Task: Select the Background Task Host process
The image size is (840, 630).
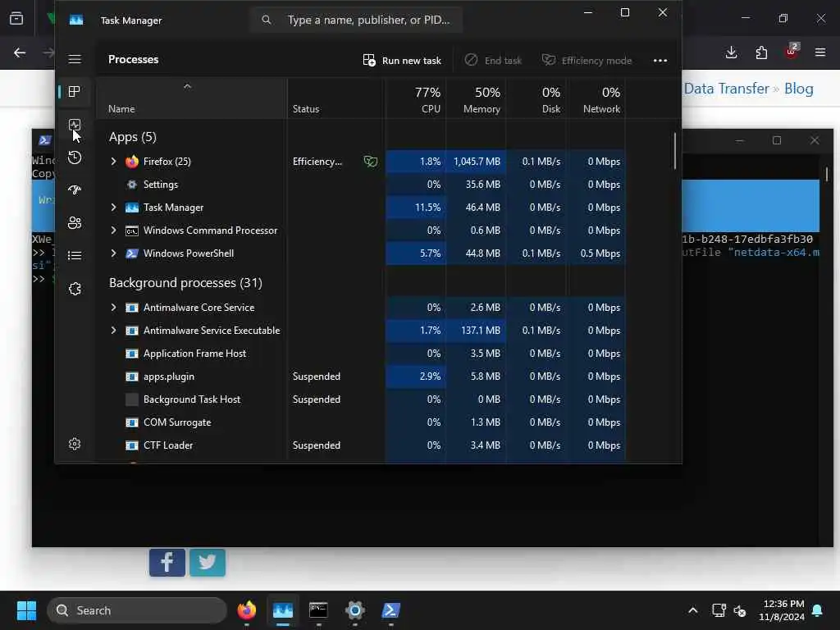Action: coord(361,399)
